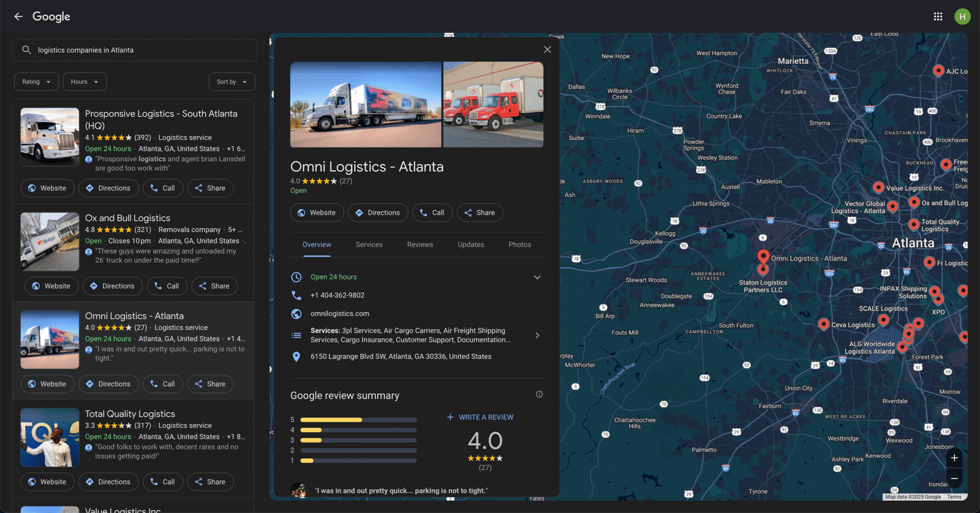The height and width of the screenshot is (513, 980).
Task: Click Call for Total Quality Logistics
Action: click(163, 482)
